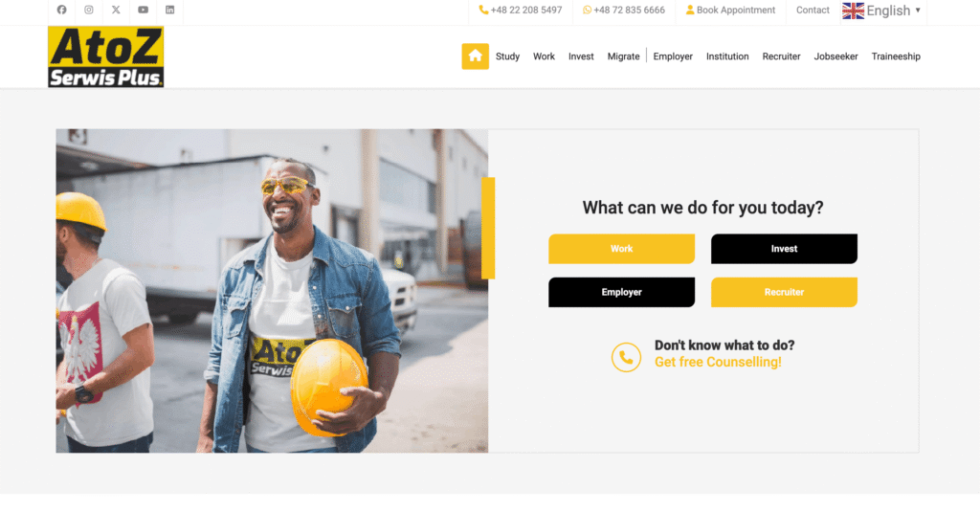Screen dimensions: 980x512
Task: Open the Study menu item
Action: [x=507, y=56]
